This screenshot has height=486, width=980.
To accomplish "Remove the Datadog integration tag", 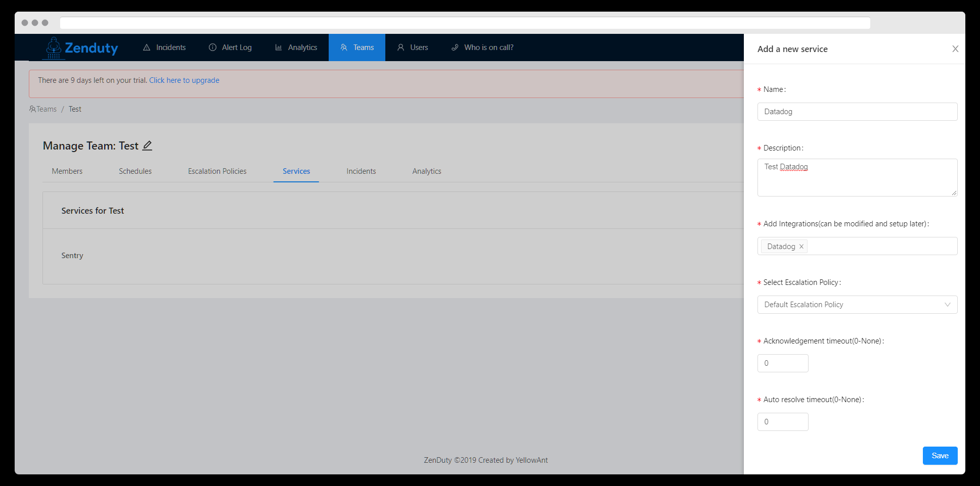I will 801,247.
